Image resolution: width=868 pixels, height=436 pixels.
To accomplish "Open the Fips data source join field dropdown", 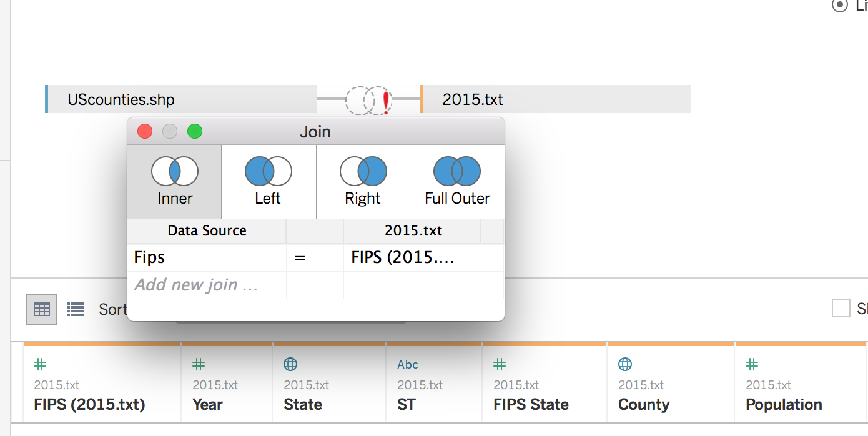I will click(206, 257).
